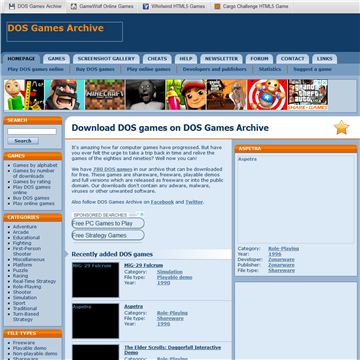Click the Facebook link in intro text
Viewport: 360px width, 360px height.
tap(162, 202)
